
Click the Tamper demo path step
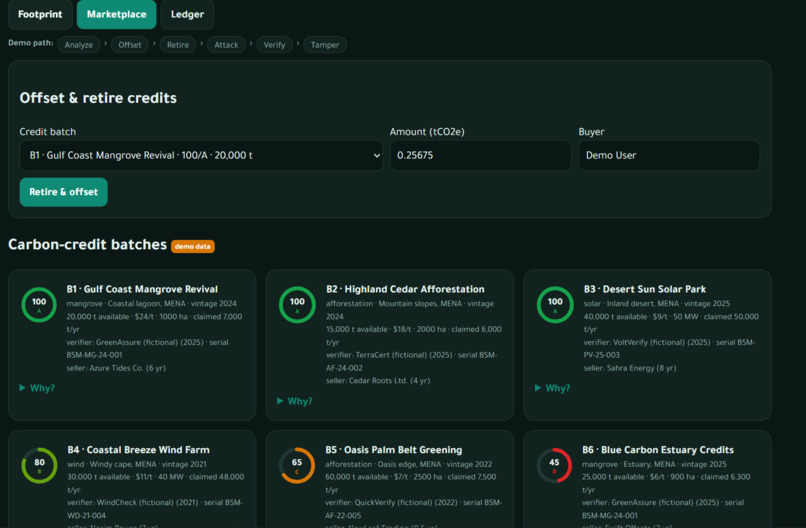pos(325,45)
